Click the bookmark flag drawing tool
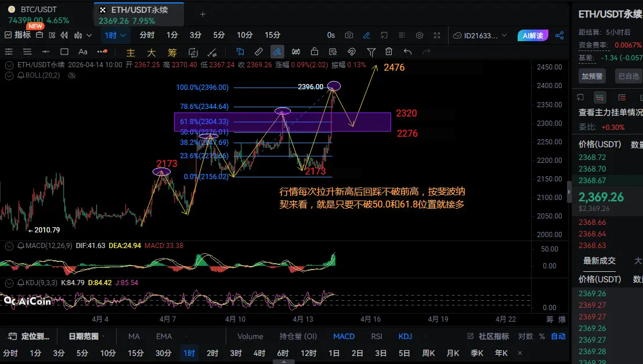This screenshot has width=643, height=364. (x=240, y=52)
